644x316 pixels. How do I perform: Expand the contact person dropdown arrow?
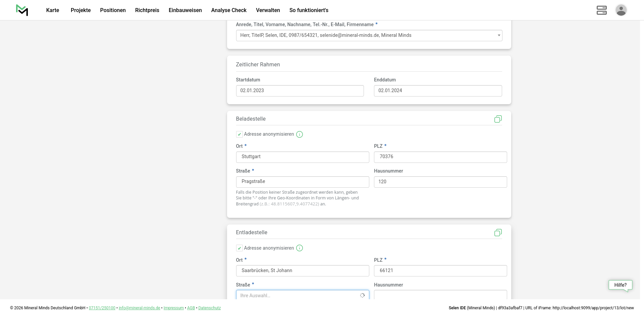coord(499,36)
